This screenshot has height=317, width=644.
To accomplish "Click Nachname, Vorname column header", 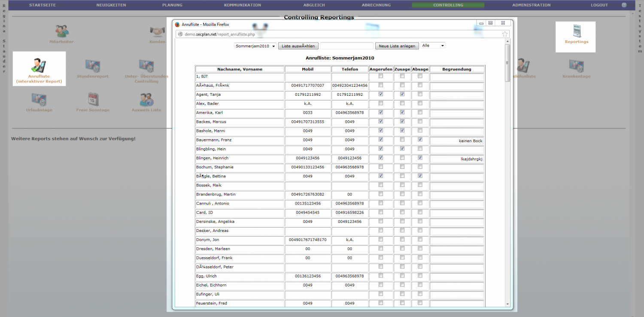I will [240, 69].
